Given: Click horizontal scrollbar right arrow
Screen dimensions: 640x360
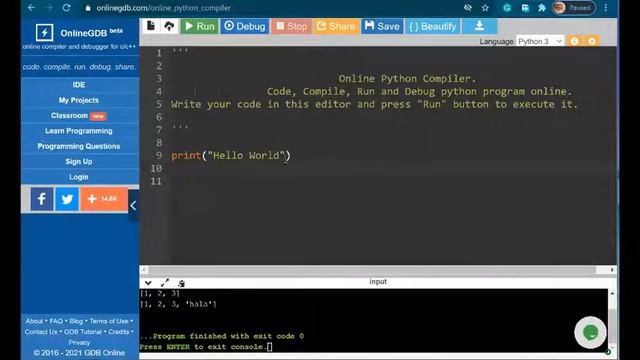Looking at the screenshot, I should 612,270.
